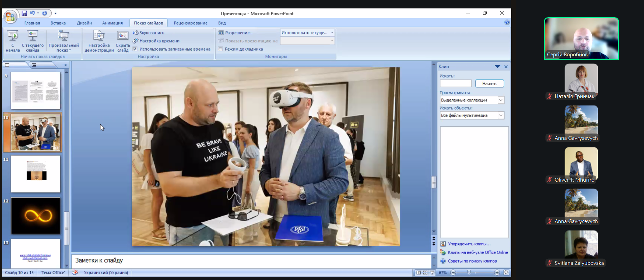The image size is (644, 280).
Task: Open clips on Office Online link
Action: [478, 252]
